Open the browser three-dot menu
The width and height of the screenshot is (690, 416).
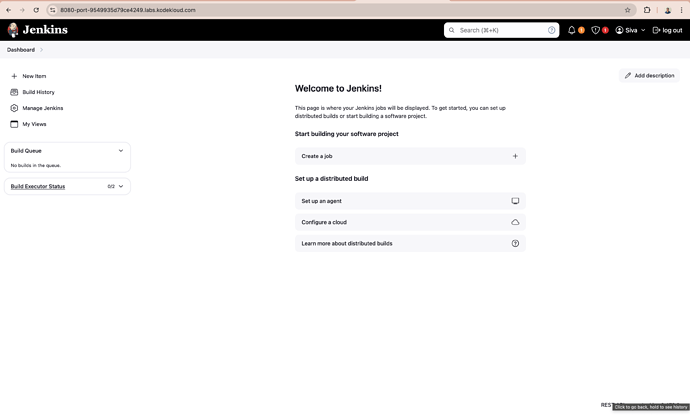tap(681, 10)
